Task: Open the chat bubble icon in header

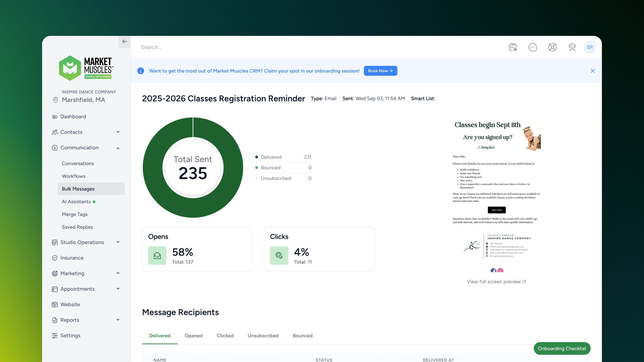Action: (533, 47)
